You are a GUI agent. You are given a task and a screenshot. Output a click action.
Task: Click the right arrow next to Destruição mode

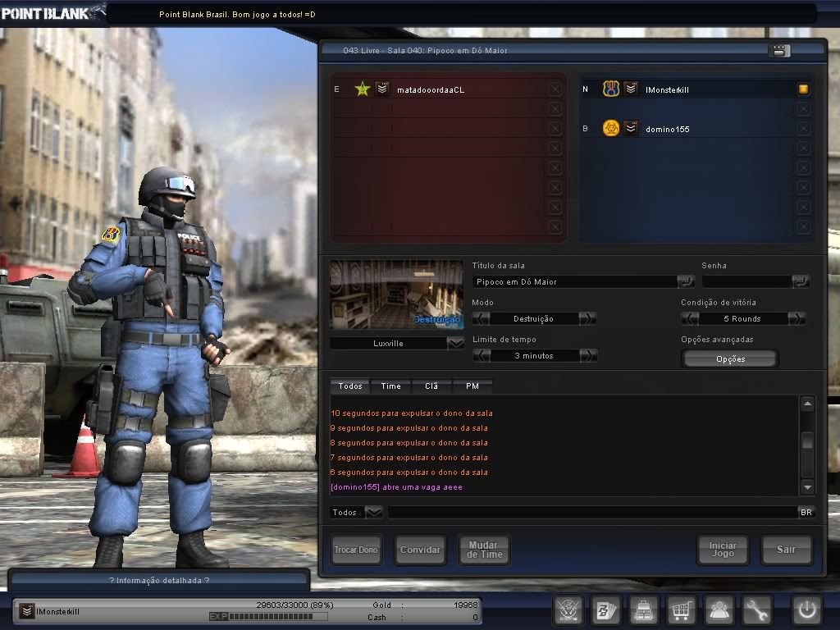pyautogui.click(x=587, y=318)
